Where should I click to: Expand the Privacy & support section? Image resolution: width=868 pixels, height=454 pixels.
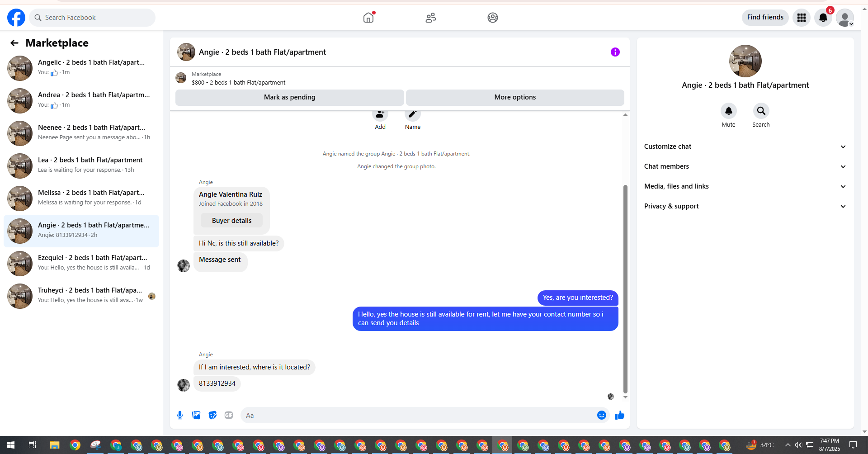coord(745,206)
